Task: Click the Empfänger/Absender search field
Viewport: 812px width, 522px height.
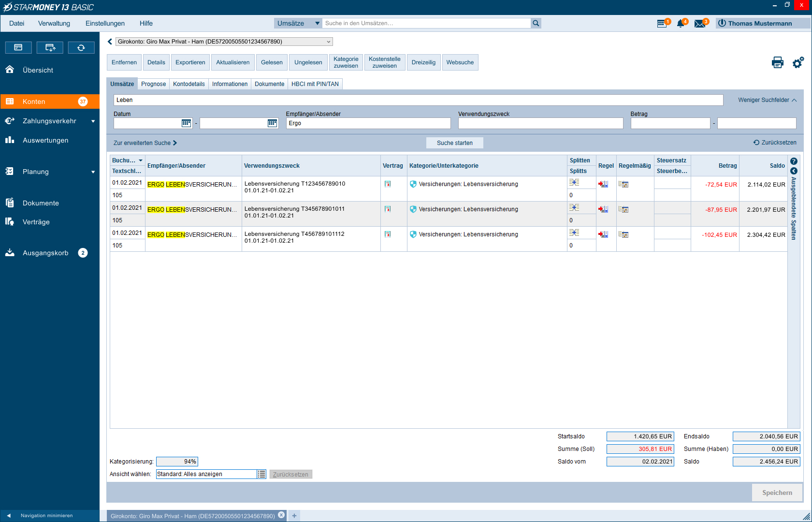Action: point(368,123)
